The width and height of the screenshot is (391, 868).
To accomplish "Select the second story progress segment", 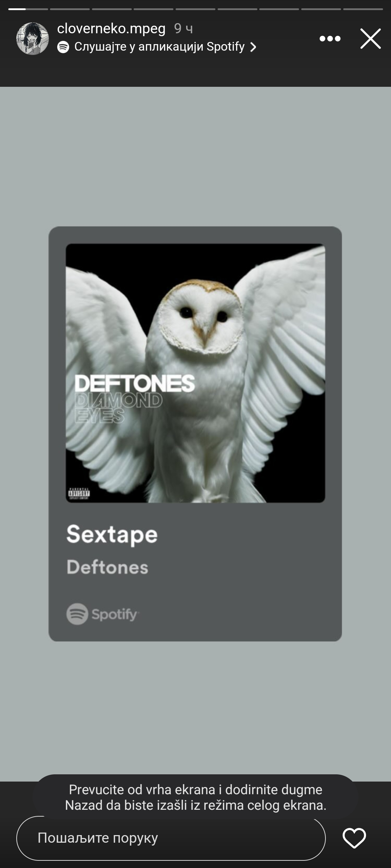I will (70, 9).
